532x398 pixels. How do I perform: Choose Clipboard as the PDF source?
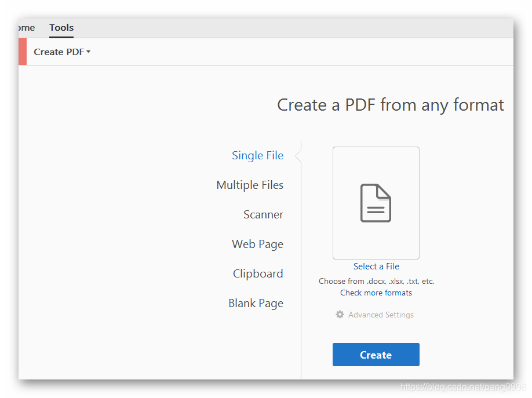(258, 273)
